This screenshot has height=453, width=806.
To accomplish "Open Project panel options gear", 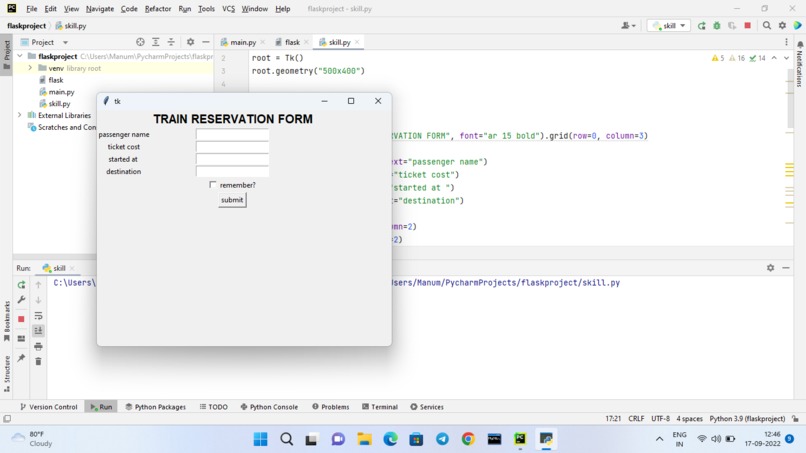I will [190, 42].
